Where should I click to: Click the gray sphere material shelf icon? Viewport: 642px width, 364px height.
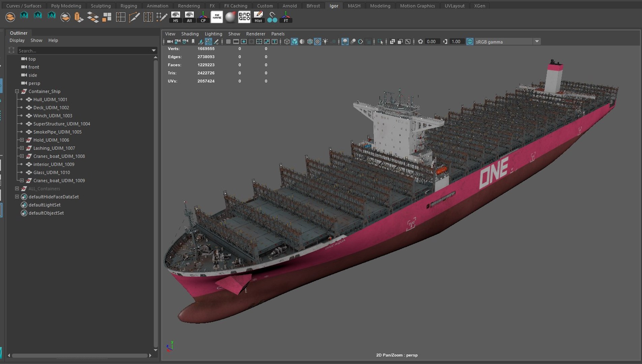pos(231,17)
